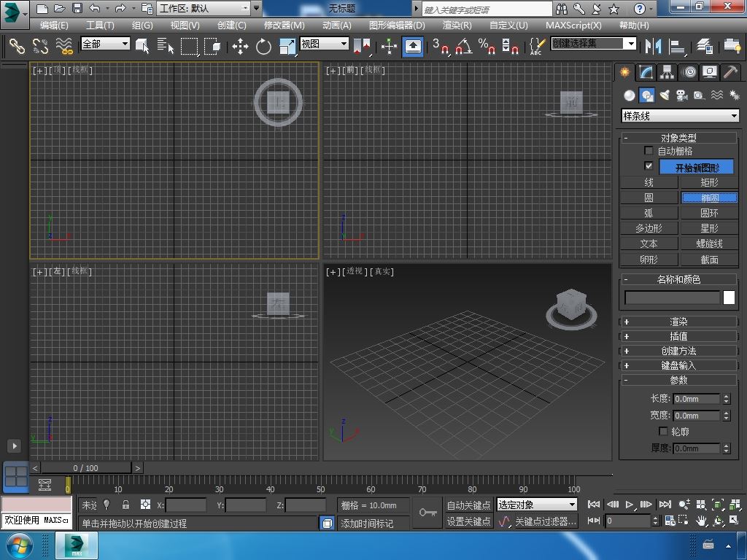Open reference coordinate 视图 dropdown

324,44
